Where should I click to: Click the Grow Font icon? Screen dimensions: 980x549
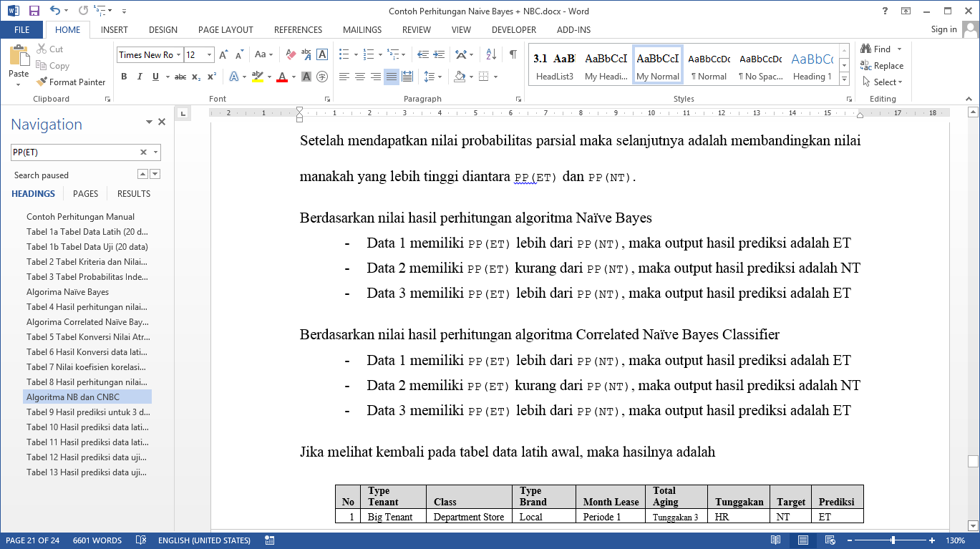223,54
